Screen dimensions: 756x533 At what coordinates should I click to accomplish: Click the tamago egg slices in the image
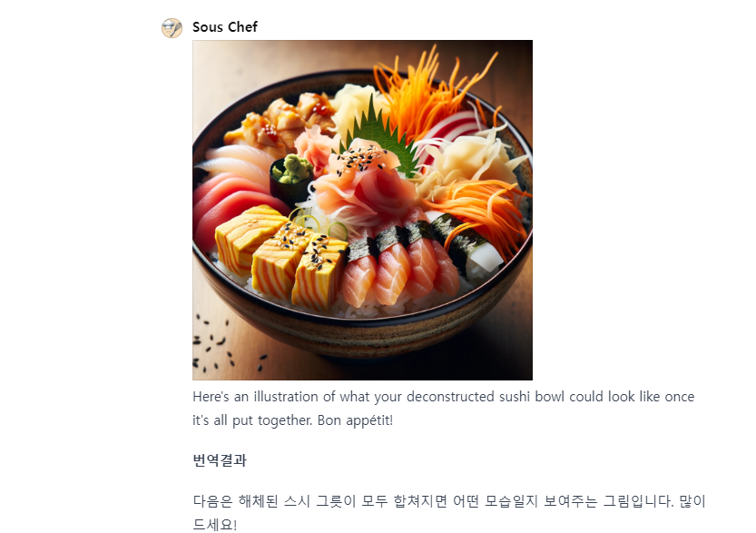click(281, 256)
